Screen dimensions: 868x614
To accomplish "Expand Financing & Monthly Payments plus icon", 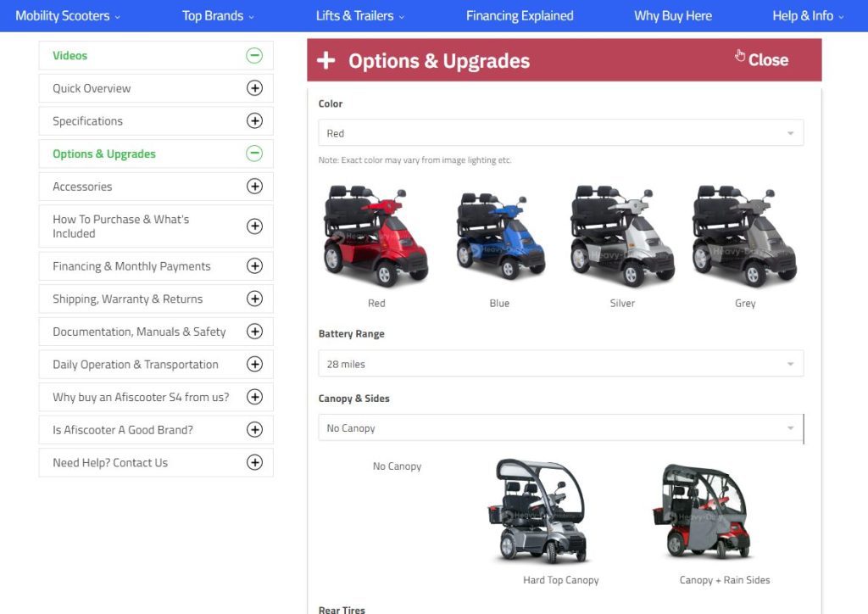I will point(254,265).
